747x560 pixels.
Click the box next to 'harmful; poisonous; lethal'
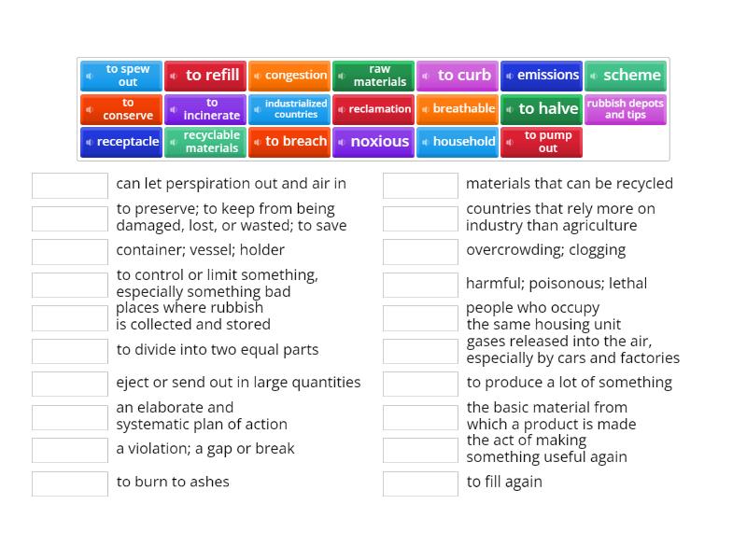[420, 285]
